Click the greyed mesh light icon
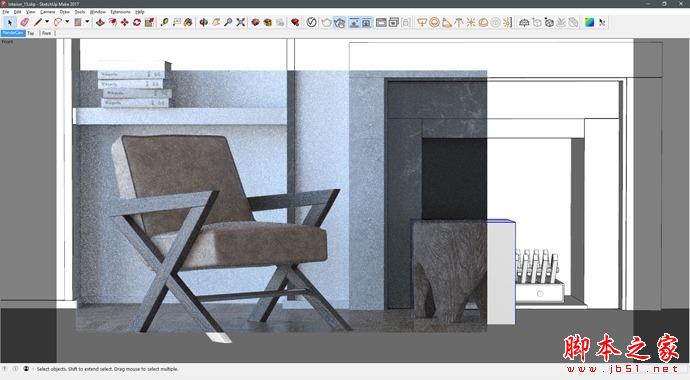Viewport: 690px width, 380px height. 495,22
